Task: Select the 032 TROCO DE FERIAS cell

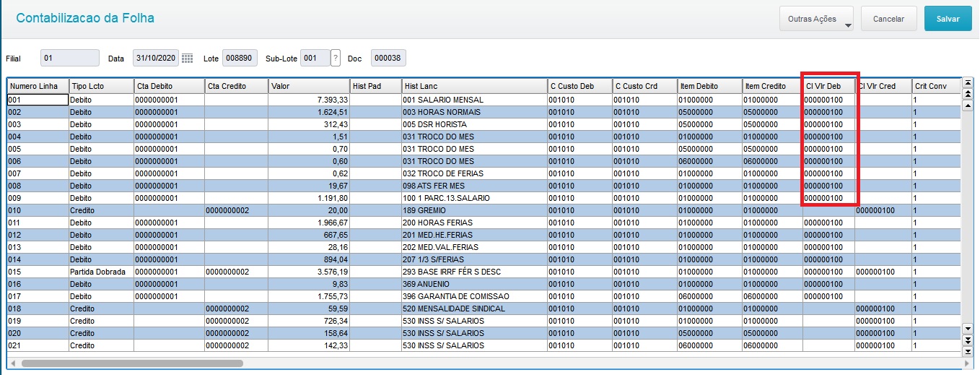Action: (474, 173)
